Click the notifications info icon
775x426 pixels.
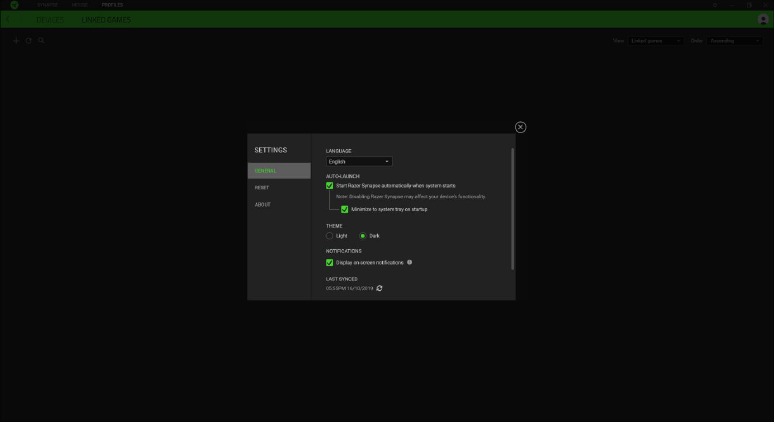(409, 262)
